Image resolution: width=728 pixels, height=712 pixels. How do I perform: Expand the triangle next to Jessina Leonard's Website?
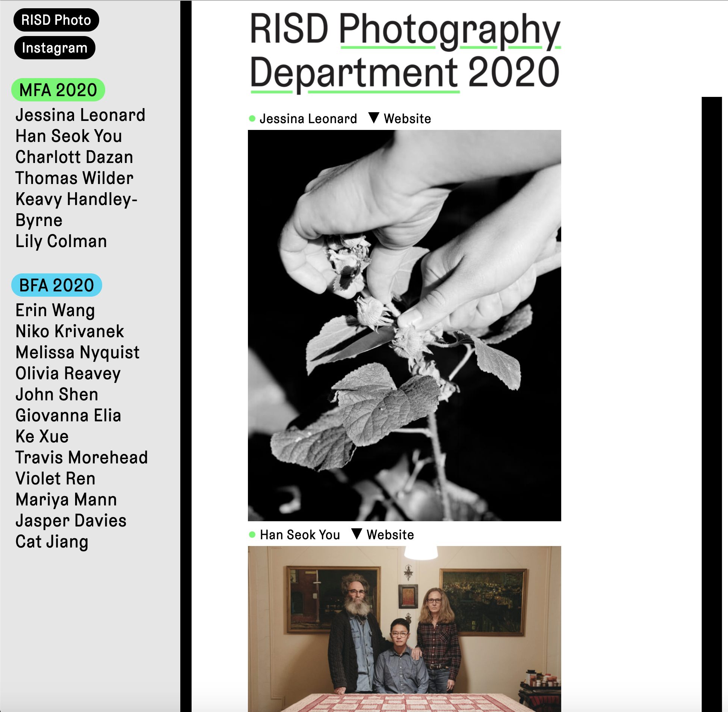point(374,118)
